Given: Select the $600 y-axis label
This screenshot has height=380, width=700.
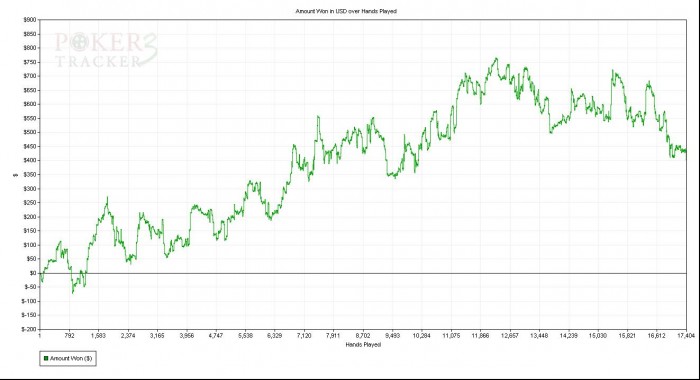Looking at the screenshot, I should point(30,104).
